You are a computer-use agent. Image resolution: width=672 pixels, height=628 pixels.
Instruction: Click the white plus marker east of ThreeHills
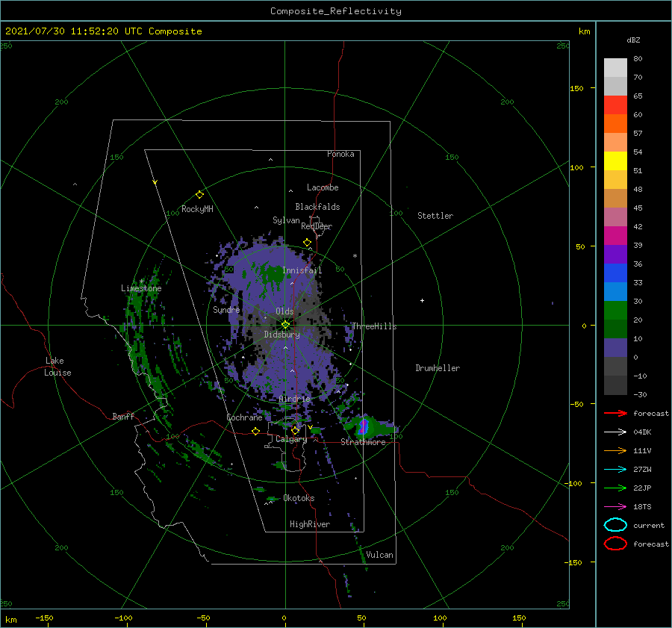coord(422,300)
